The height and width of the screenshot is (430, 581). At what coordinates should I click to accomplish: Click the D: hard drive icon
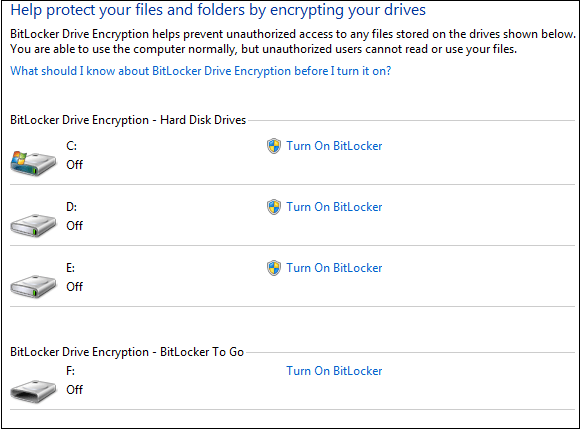[x=33, y=225]
